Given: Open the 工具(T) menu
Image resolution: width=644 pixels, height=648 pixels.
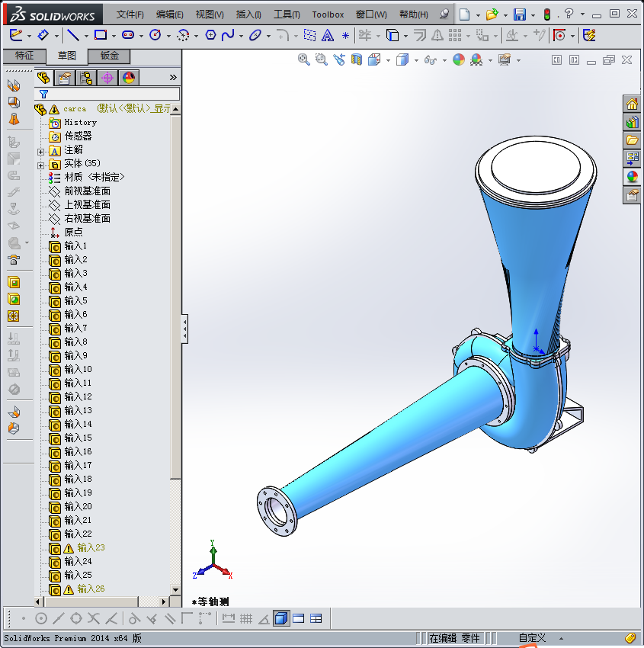Looking at the screenshot, I should (287, 14).
